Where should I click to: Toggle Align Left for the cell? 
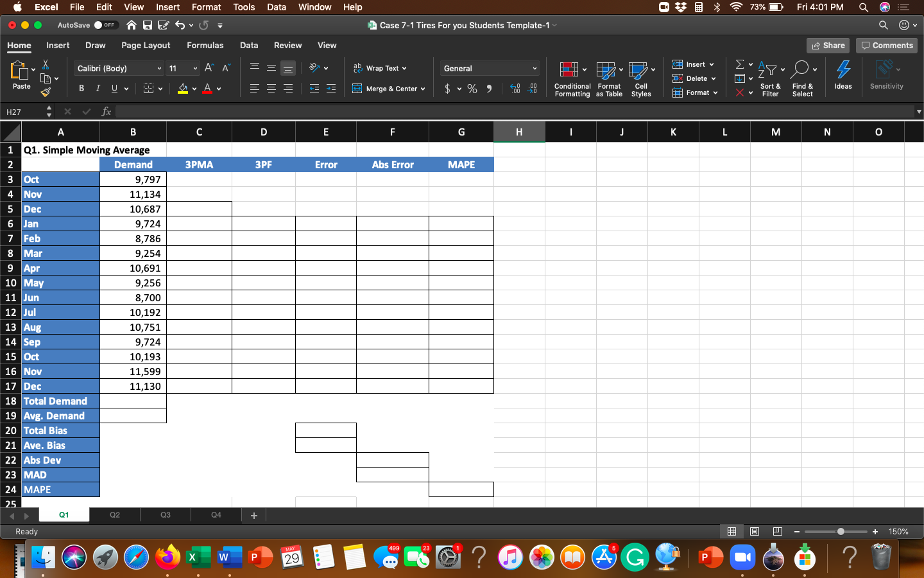tap(255, 89)
